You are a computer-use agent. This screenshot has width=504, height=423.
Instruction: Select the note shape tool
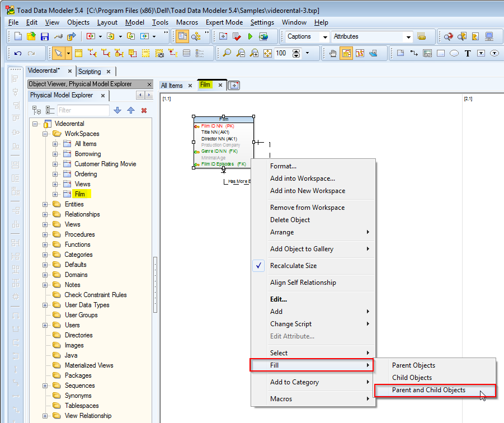[400, 53]
